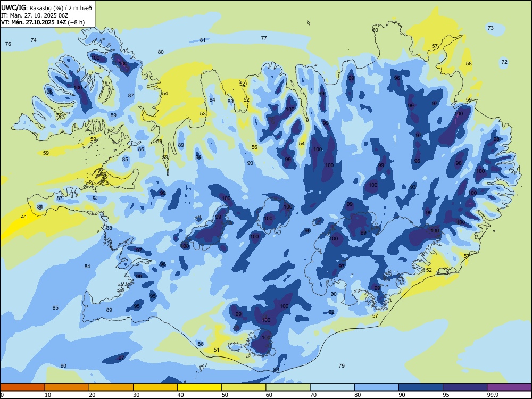The height and width of the screenshot is (399, 532).
Task: Select the 90–95 dark blue legend swatch
Action: (421, 387)
